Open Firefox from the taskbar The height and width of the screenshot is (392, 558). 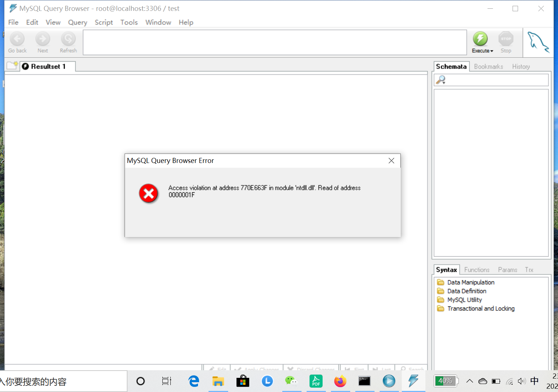click(340, 381)
